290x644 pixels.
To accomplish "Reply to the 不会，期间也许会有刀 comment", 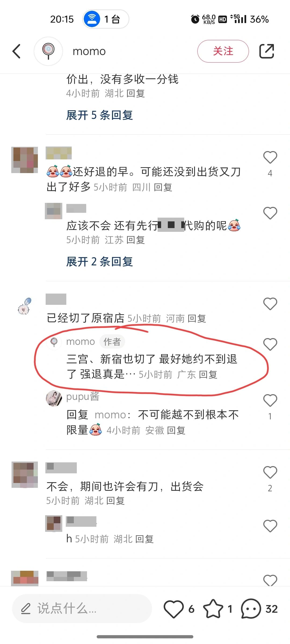I will 115,501.
